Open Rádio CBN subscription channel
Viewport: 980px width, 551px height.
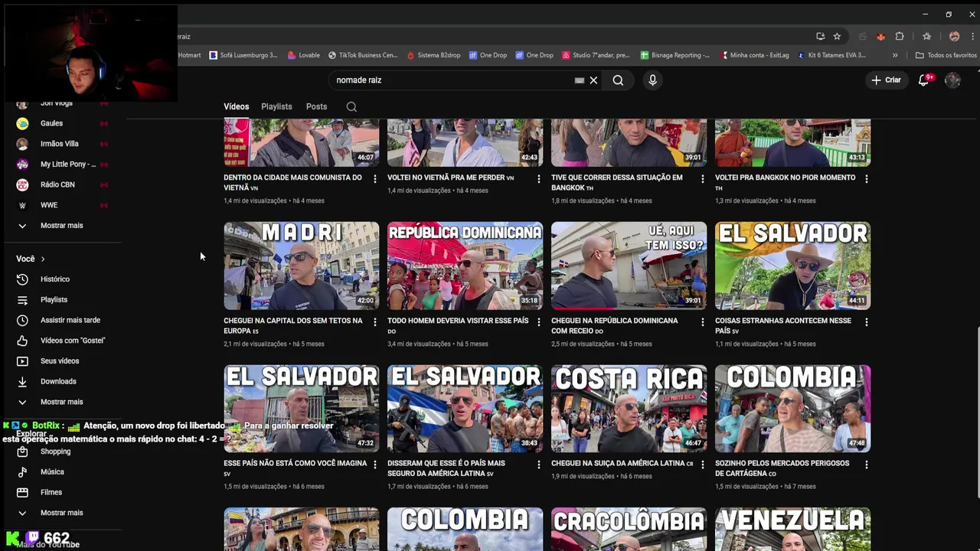pyautogui.click(x=64, y=184)
